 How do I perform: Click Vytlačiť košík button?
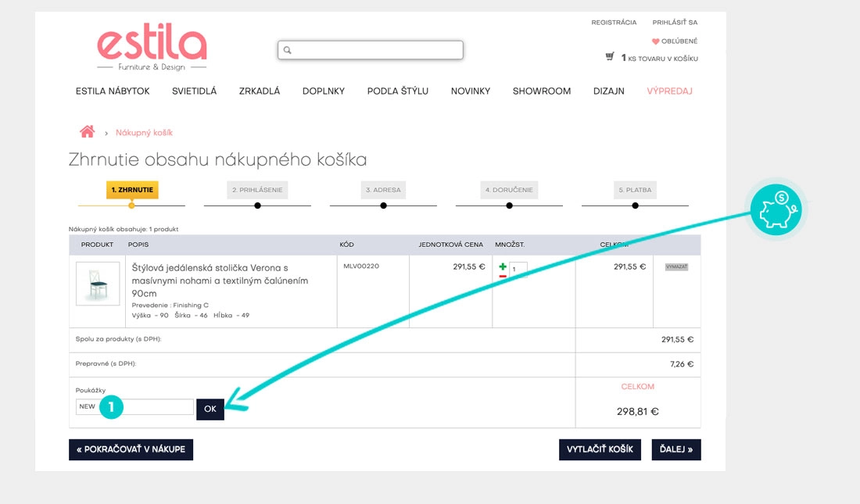(x=600, y=450)
